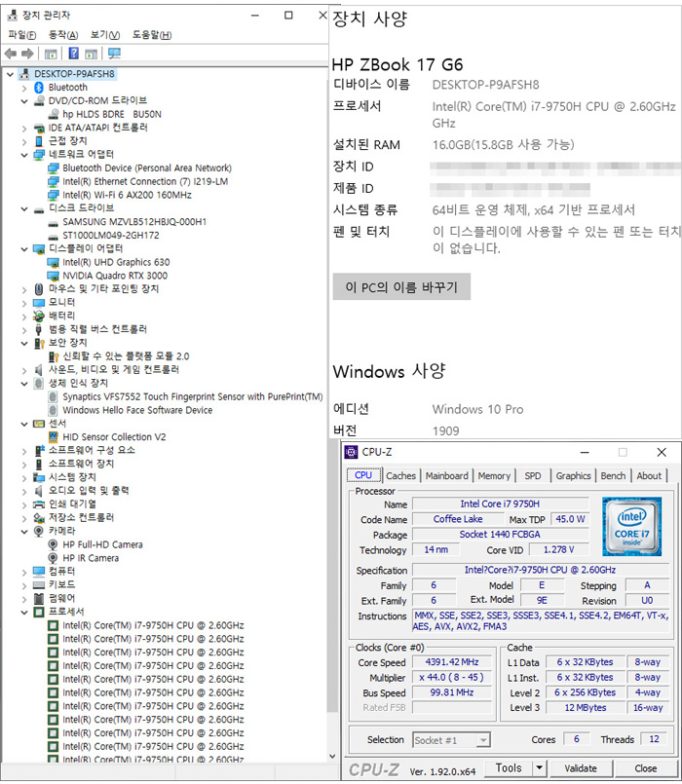Click the Coffee Lake code name field

(458, 519)
